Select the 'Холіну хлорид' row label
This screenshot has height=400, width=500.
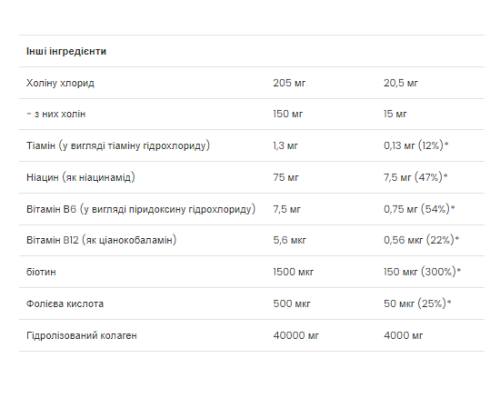point(60,83)
